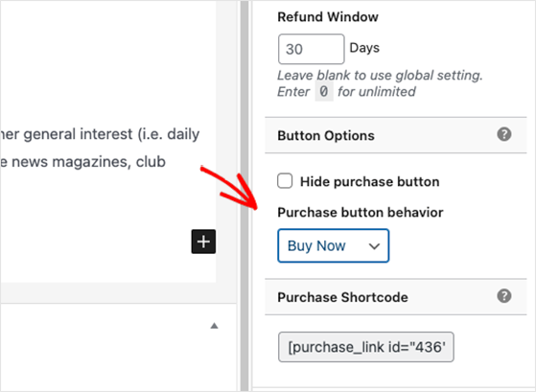Click the chevron arrow beside Buy Now

374,246
